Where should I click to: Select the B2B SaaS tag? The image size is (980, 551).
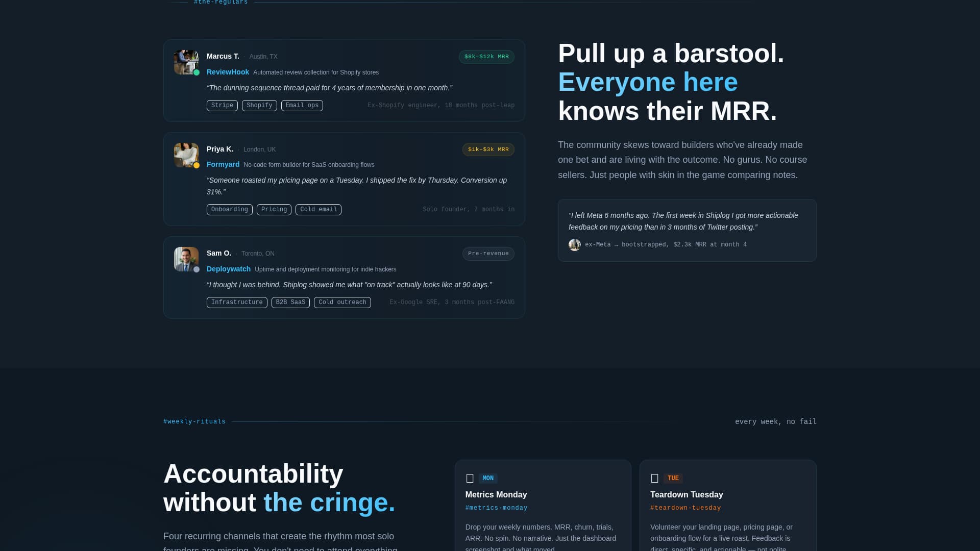coord(290,303)
